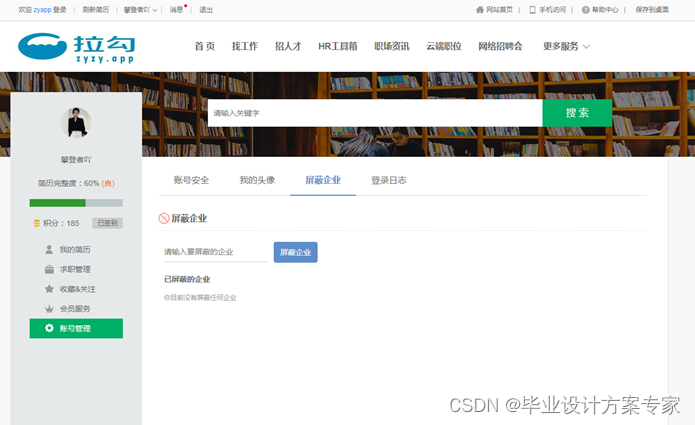Click the user avatar photo
Image resolution: width=695 pixels, height=425 pixels.
coord(76,122)
